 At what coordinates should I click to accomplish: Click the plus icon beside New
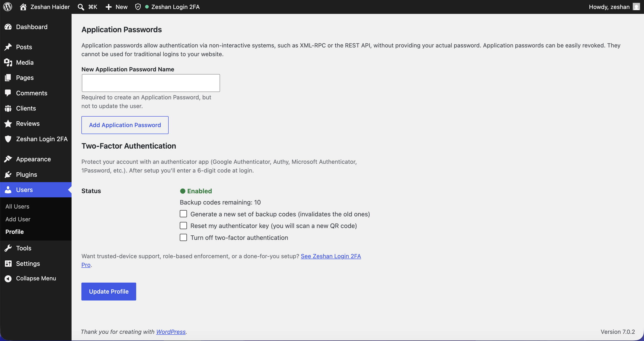108,7
